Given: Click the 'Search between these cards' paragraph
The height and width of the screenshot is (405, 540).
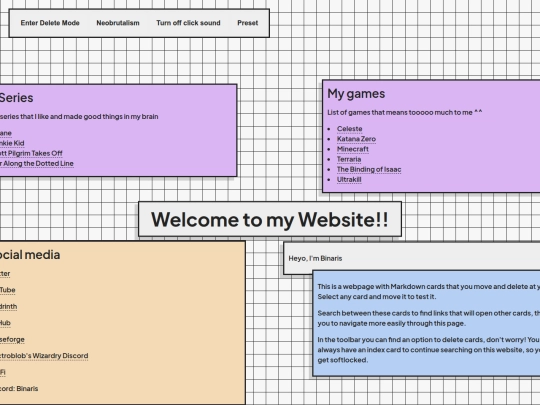Looking at the screenshot, I should pos(428,318).
